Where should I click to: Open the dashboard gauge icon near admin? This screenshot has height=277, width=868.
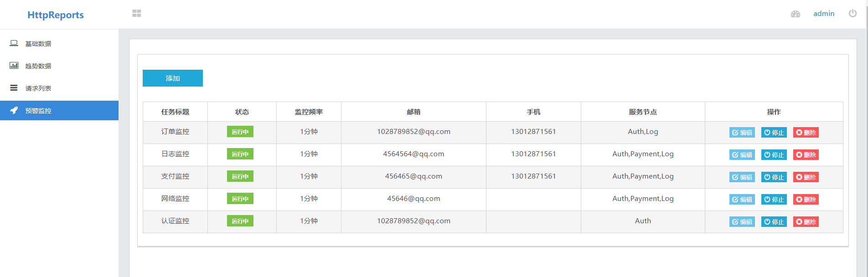pyautogui.click(x=796, y=14)
